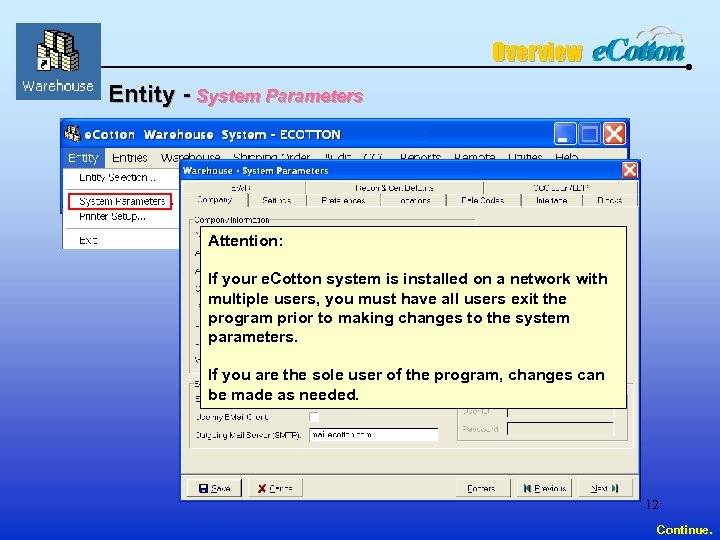
Task: Toggle the Use my EMail Client checkbox
Action: click(314, 417)
